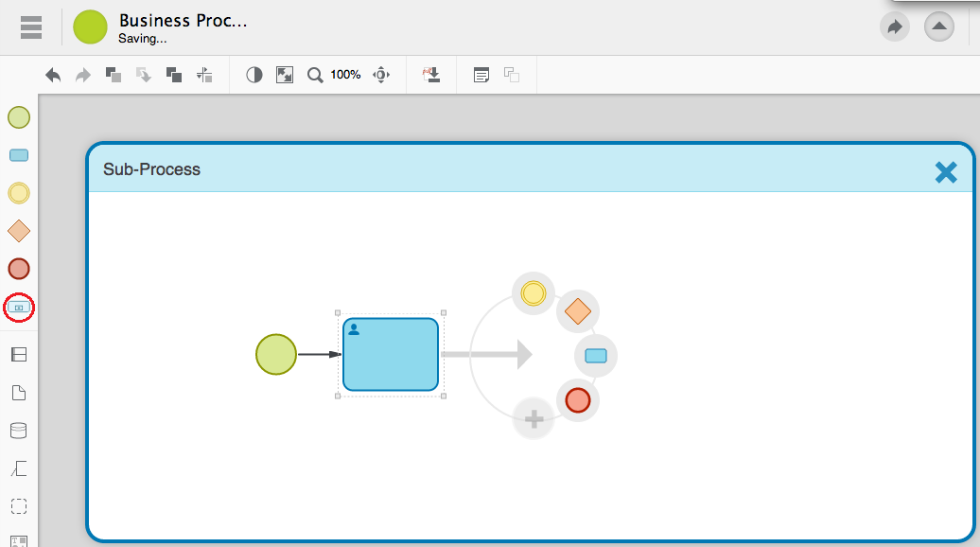980x547 pixels.
Task: Select the Start Event shape in palette
Action: (x=19, y=117)
